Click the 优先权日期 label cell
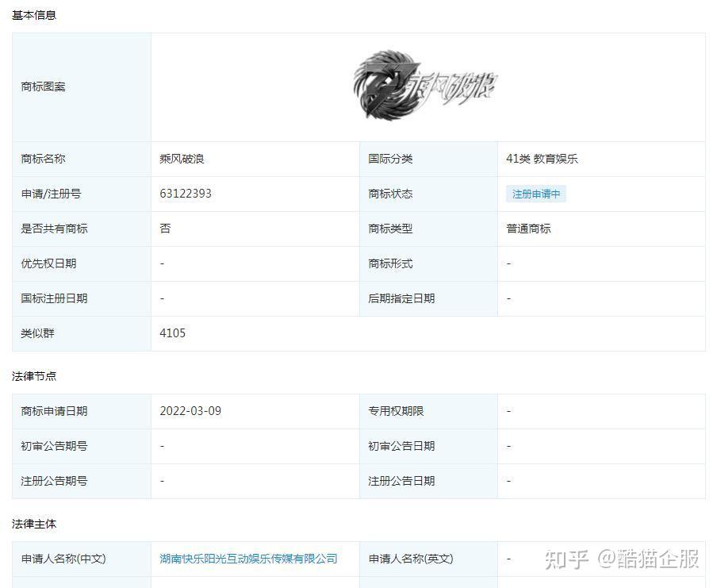This screenshot has width=717, height=588. pyautogui.click(x=82, y=263)
